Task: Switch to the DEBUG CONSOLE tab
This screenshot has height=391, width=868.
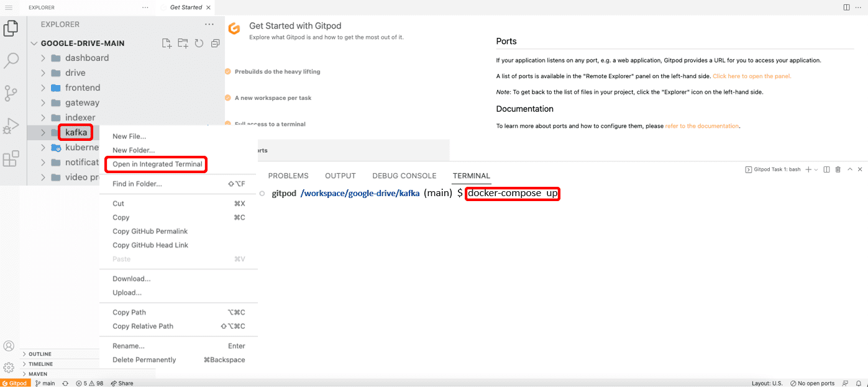Action: [404, 176]
